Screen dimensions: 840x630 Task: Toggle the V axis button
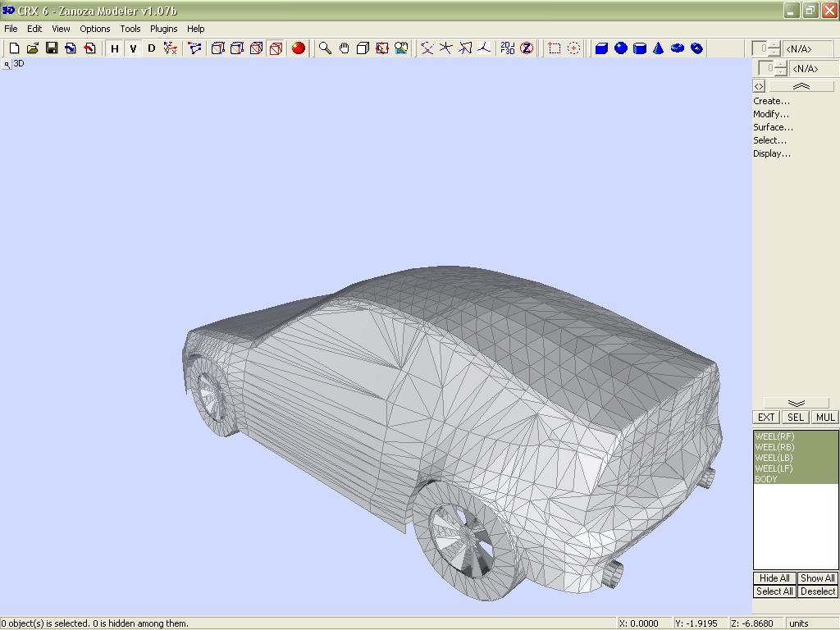(133, 48)
